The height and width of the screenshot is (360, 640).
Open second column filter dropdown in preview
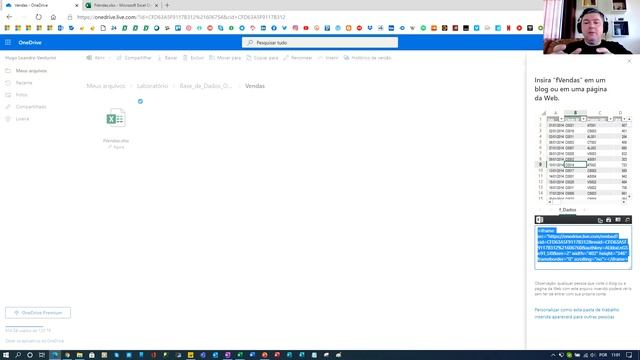point(584,119)
